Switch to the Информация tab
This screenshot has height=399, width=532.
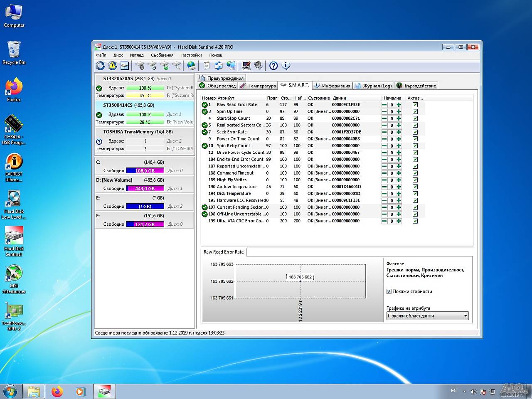point(332,86)
